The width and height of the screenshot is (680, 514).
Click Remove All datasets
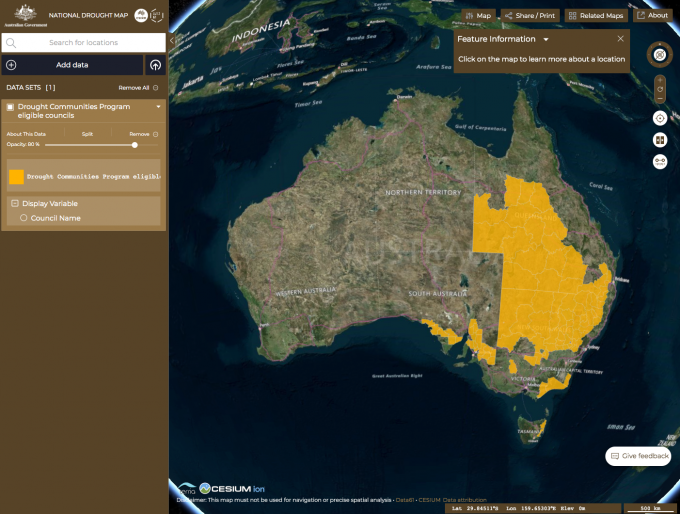click(138, 88)
